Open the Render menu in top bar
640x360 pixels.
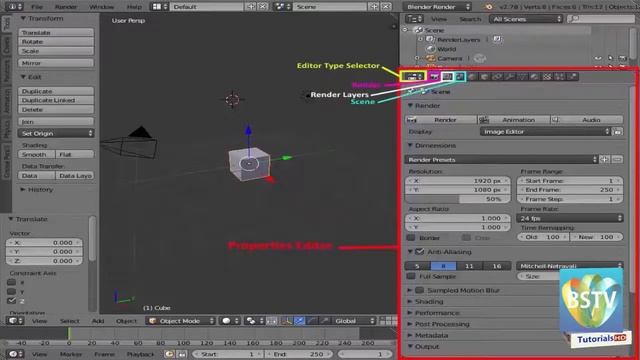pyautogui.click(x=66, y=7)
